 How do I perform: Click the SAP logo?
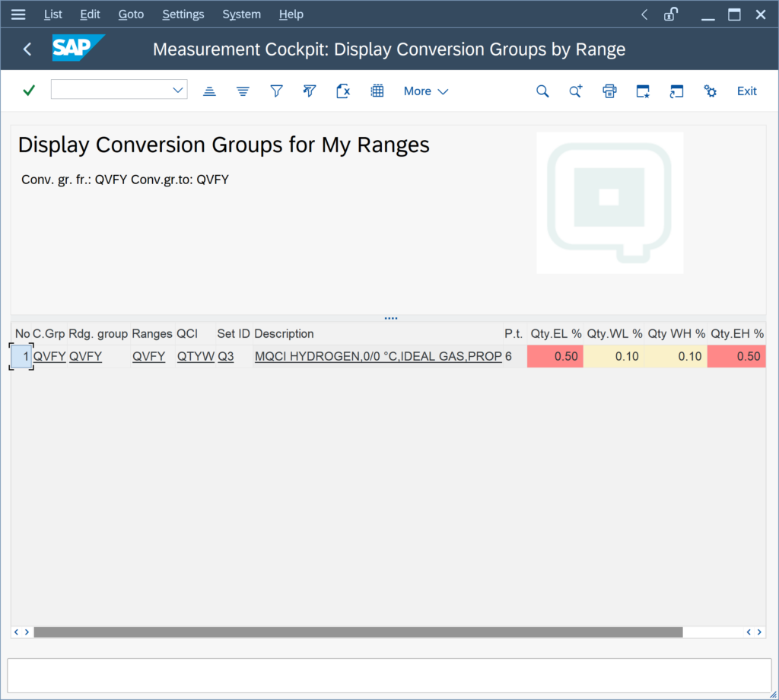[78, 48]
